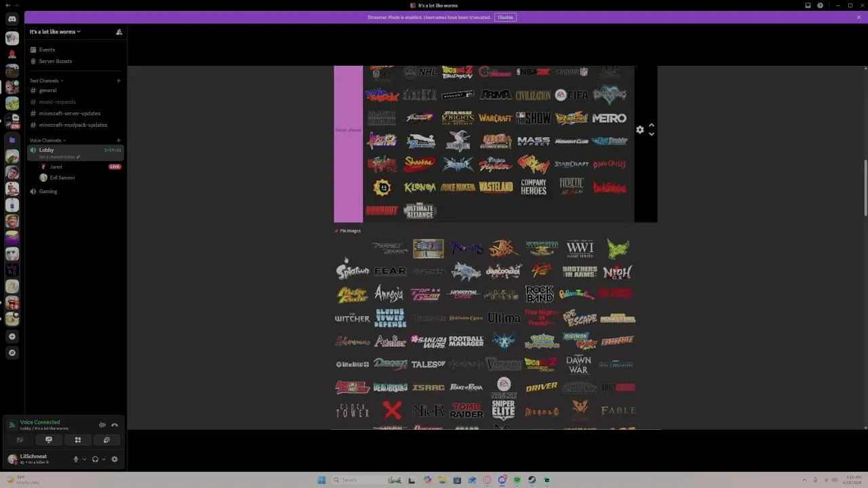Open Discord home direct messages icon
This screenshot has width=868, height=488.
coord(12,19)
